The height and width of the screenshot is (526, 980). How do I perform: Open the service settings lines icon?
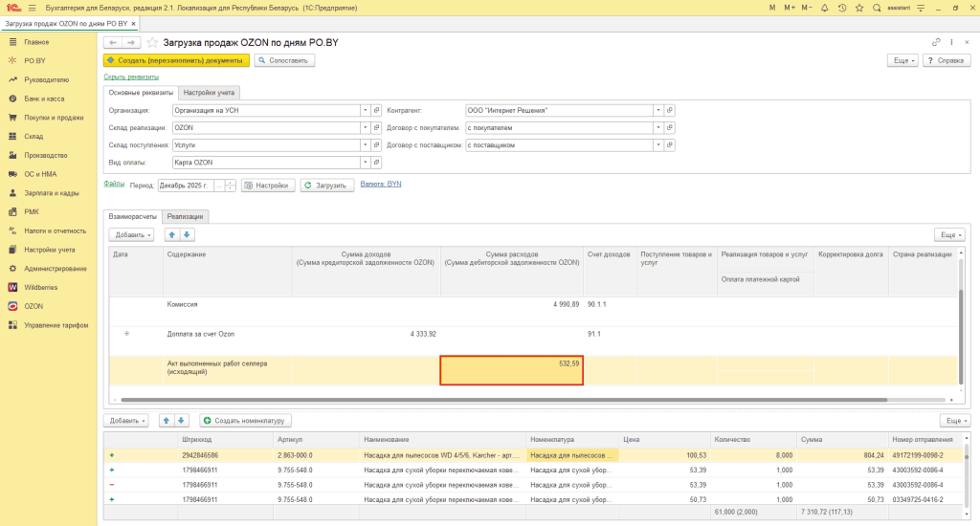[921, 8]
